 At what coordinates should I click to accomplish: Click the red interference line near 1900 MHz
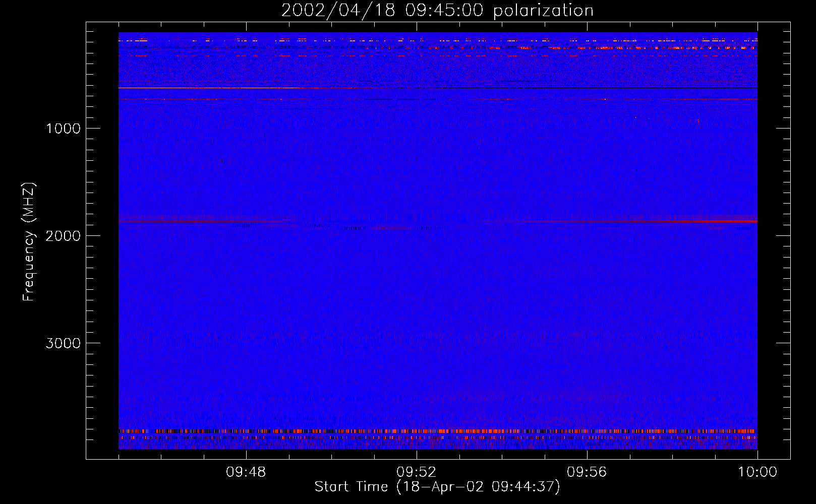tap(438, 221)
